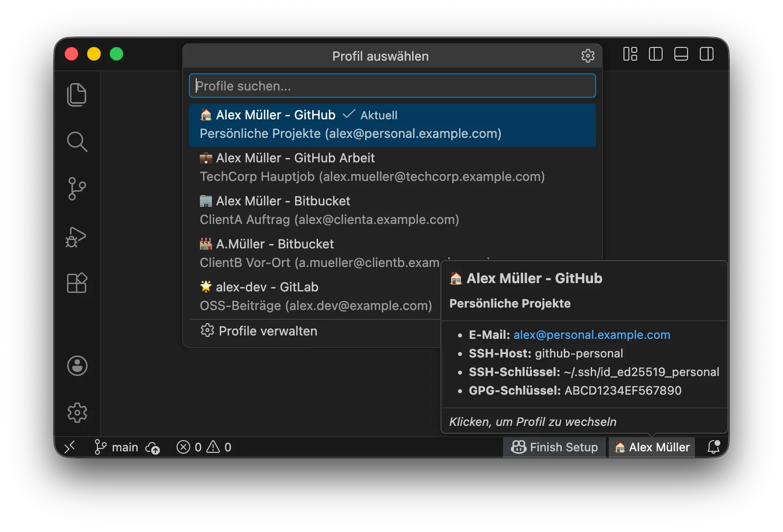Image resolution: width=783 pixels, height=532 pixels.
Task: Open the Accounts icon in activity bar
Action: (77, 366)
